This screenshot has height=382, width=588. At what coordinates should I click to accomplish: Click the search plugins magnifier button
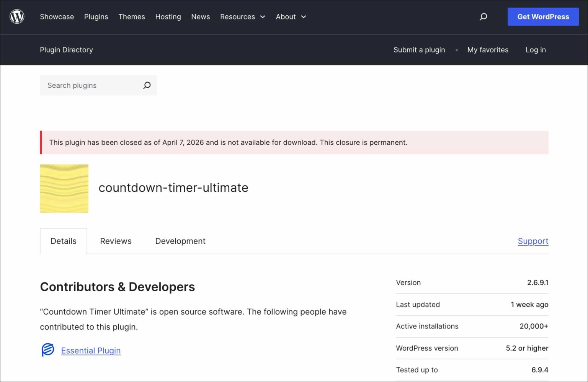click(147, 85)
